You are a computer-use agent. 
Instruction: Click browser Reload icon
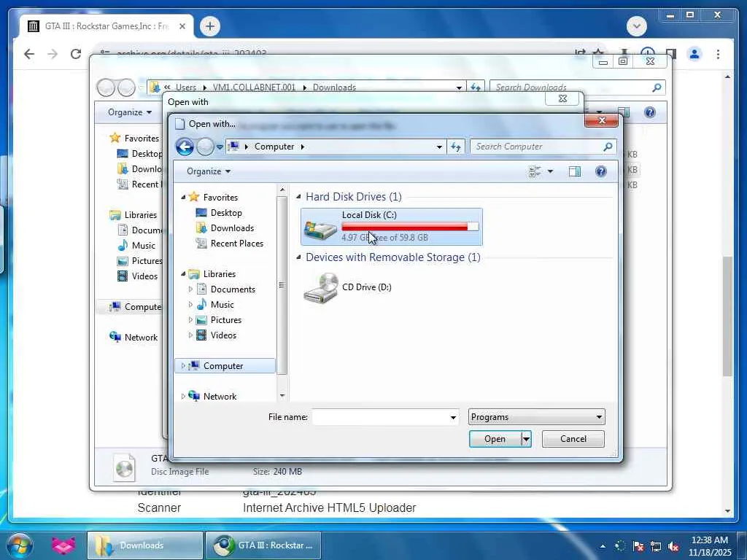click(x=76, y=54)
